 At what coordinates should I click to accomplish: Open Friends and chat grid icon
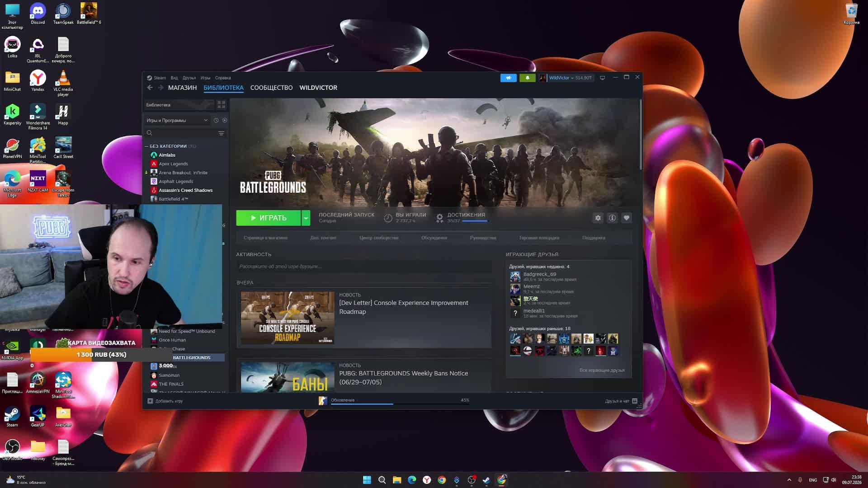pos(635,401)
